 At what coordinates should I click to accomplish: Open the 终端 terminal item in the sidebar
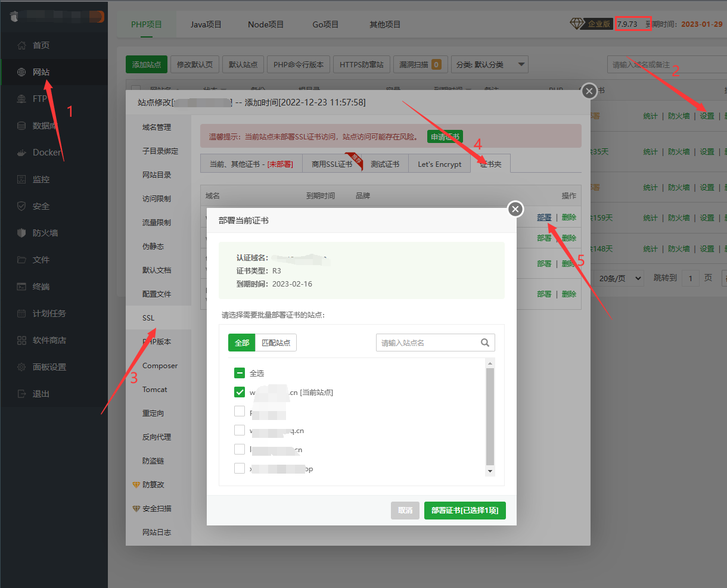click(x=54, y=287)
